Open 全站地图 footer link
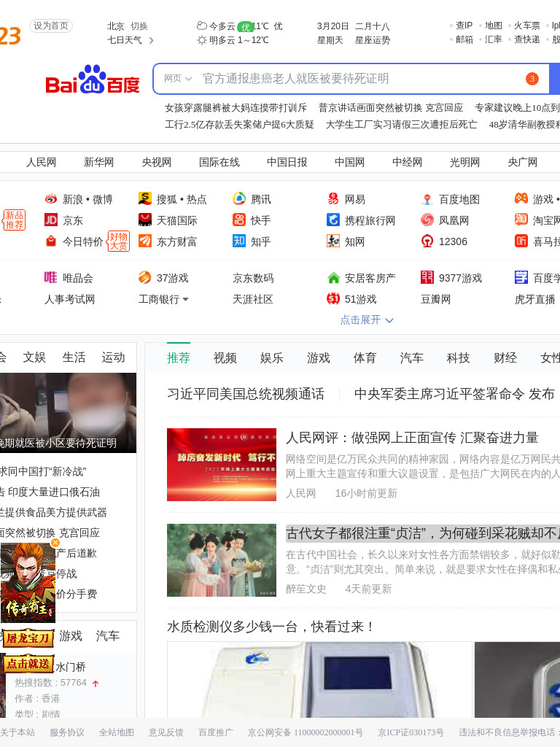 (x=117, y=732)
